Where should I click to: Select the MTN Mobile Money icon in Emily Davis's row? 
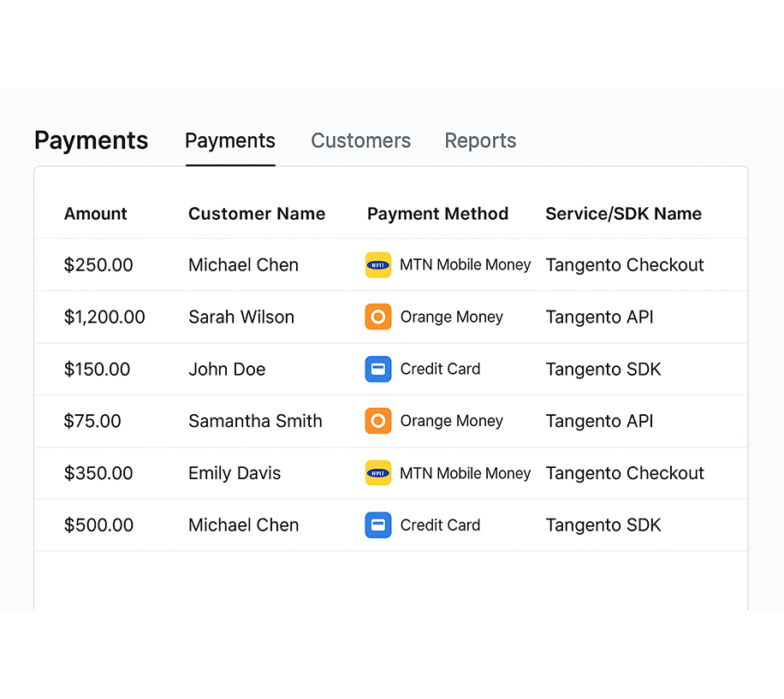[378, 473]
